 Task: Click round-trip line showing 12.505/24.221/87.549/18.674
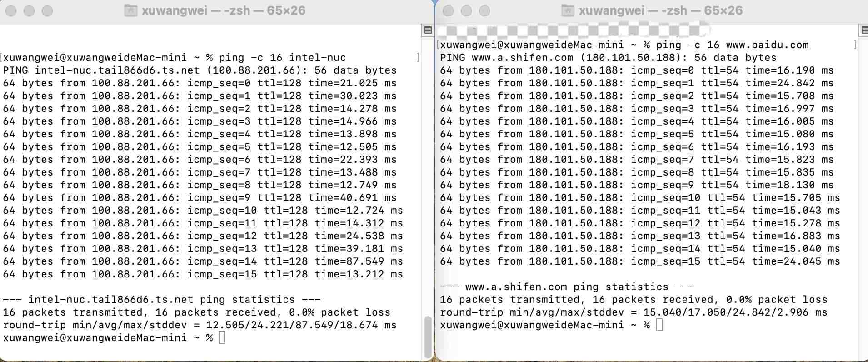[200, 325]
